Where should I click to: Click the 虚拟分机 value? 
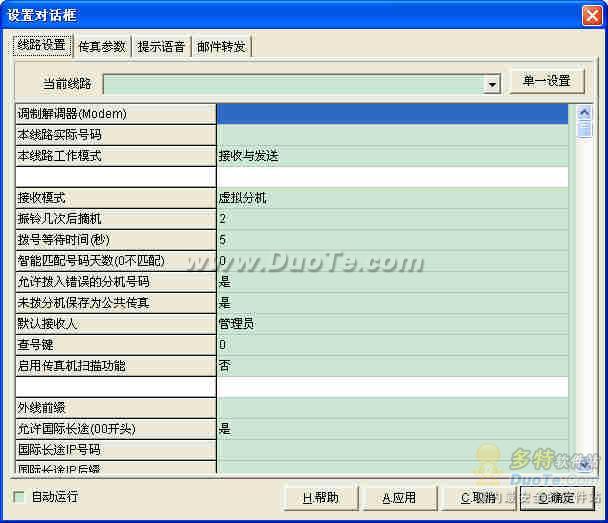(x=242, y=198)
